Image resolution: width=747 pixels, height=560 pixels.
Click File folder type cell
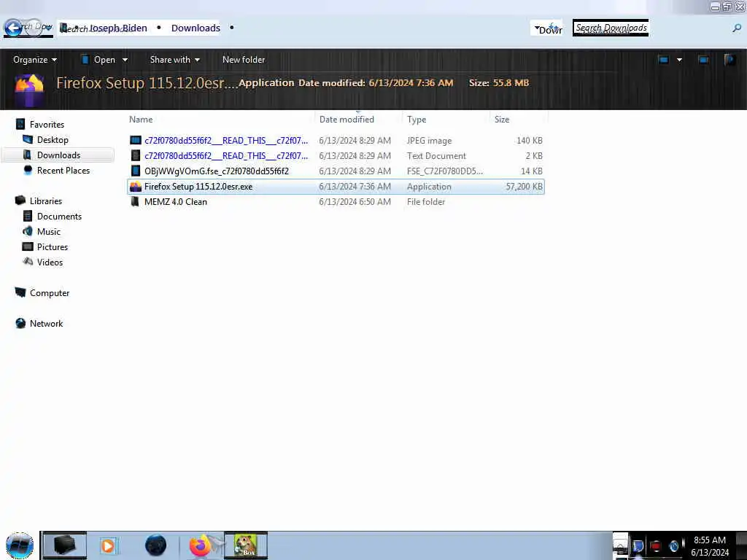426,201
